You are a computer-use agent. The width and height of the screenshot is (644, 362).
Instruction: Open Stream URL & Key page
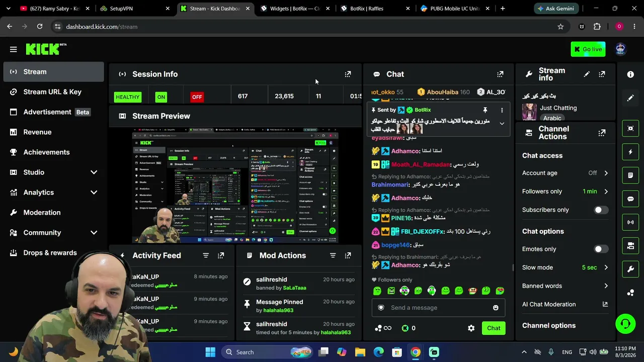pyautogui.click(x=53, y=92)
